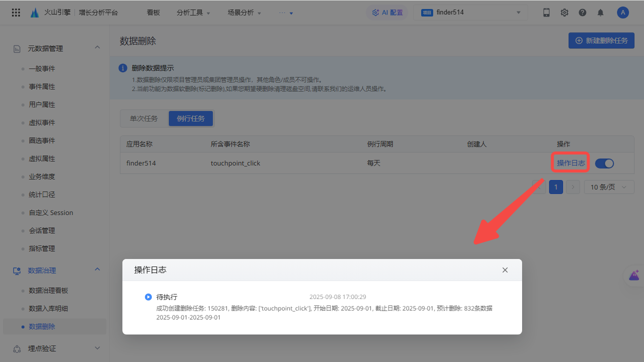Open the app grid launcher menu
The width and height of the screenshot is (644, 362).
(x=16, y=12)
